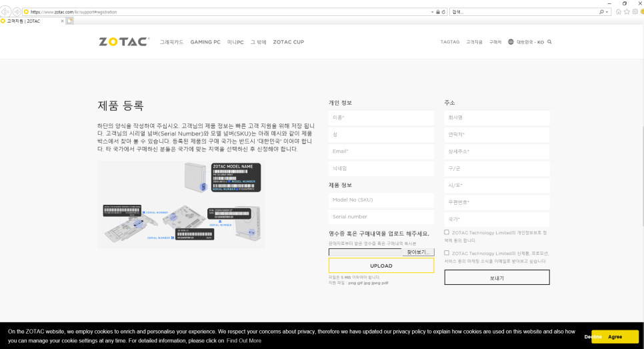Minimize the browser window

point(609,3)
